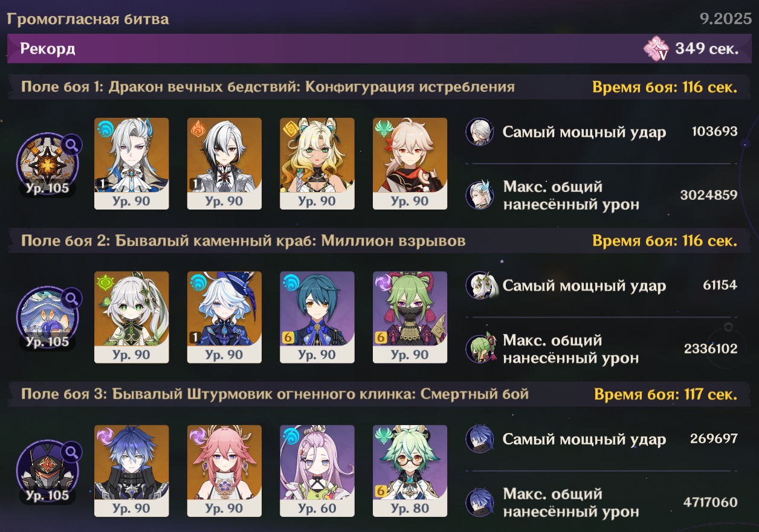Open the magnifier on the third battlefield boss

(x=73, y=452)
